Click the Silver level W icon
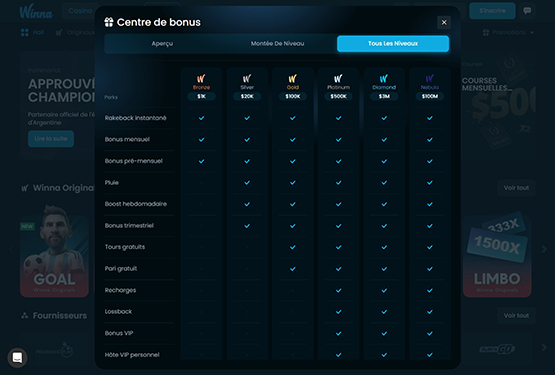This screenshot has width=555, height=375. tap(247, 78)
